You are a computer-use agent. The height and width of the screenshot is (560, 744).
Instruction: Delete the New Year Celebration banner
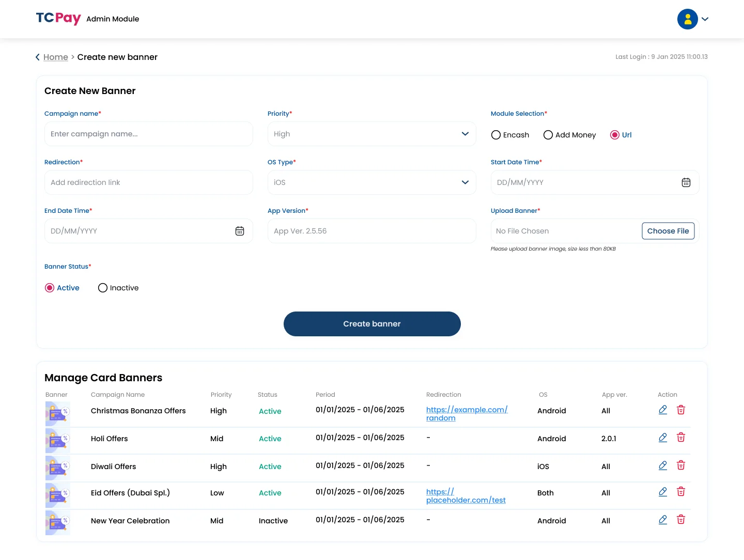[x=681, y=520]
